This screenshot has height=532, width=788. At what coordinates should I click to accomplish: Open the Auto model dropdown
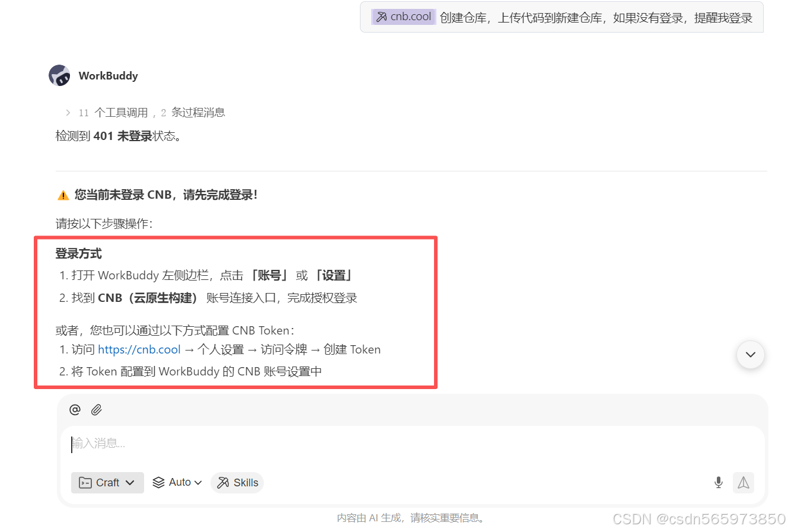pos(177,483)
